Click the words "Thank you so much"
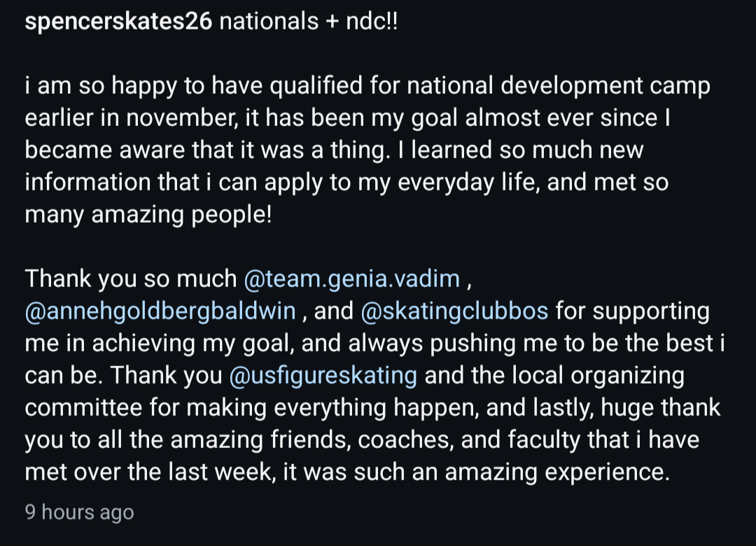The height and width of the screenshot is (546, 756). 131,279
